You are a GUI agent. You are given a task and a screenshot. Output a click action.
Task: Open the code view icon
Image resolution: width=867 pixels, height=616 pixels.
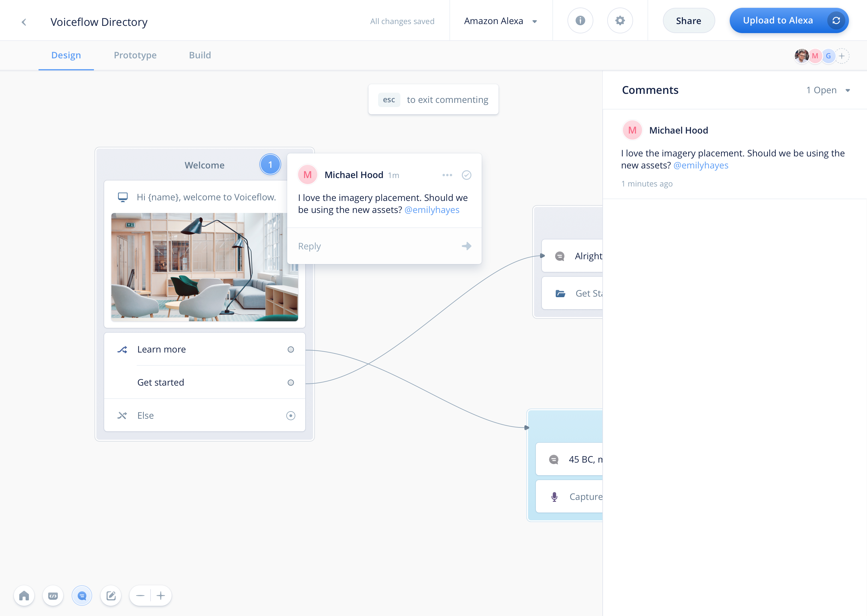tap(53, 596)
